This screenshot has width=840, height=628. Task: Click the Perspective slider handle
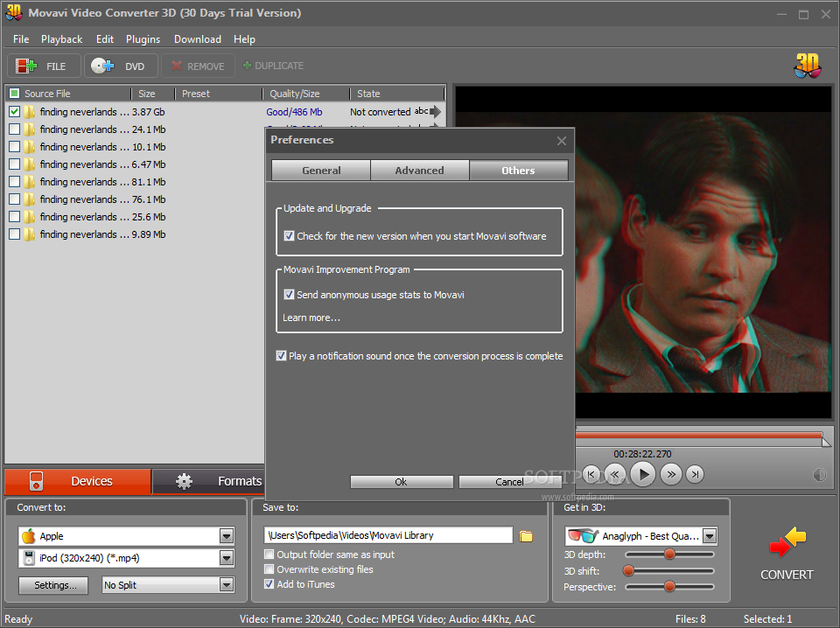click(669, 587)
